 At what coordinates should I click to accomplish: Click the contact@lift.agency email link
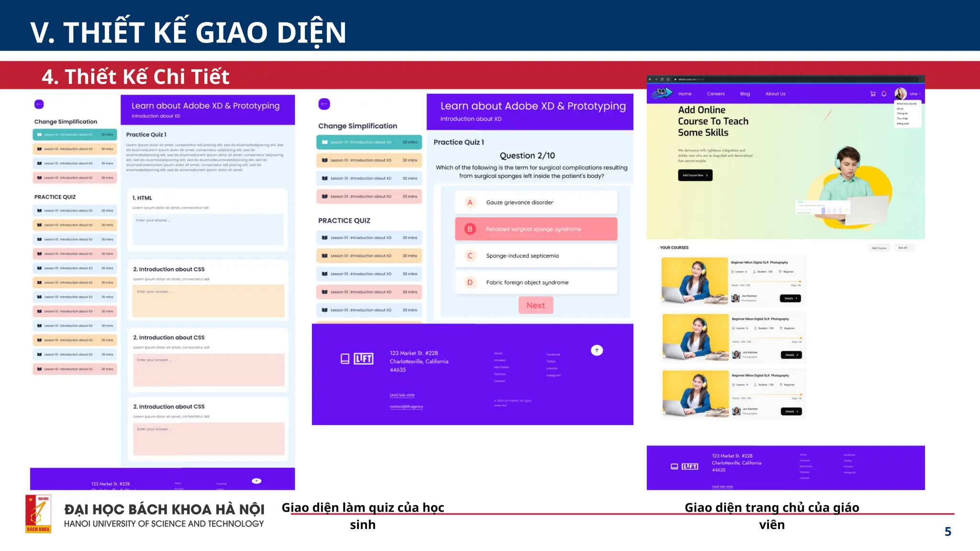coord(406,407)
